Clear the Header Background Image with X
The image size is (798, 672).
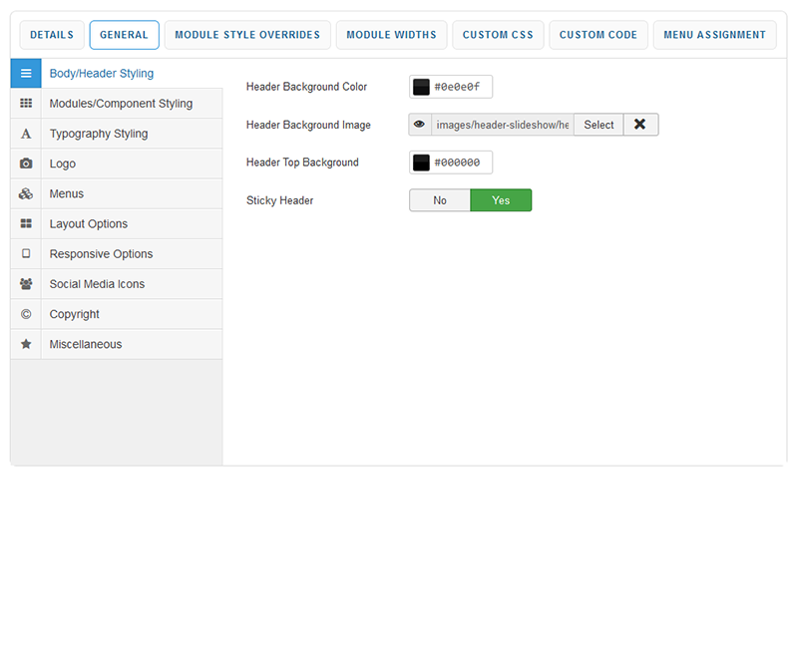click(640, 125)
